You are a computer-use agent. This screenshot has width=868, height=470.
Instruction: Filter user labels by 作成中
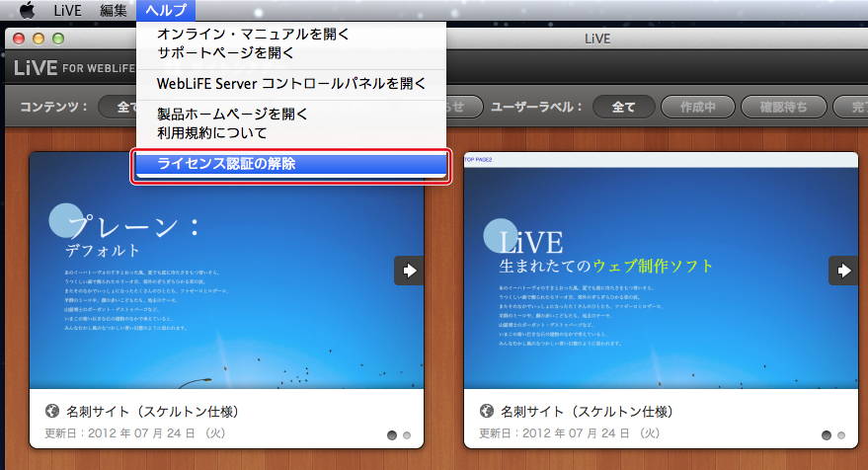[x=698, y=107]
